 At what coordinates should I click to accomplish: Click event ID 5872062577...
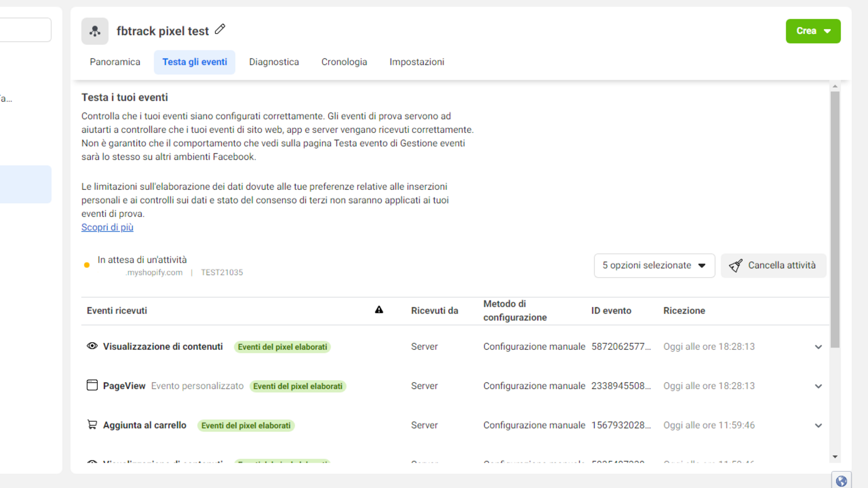pos(621,346)
